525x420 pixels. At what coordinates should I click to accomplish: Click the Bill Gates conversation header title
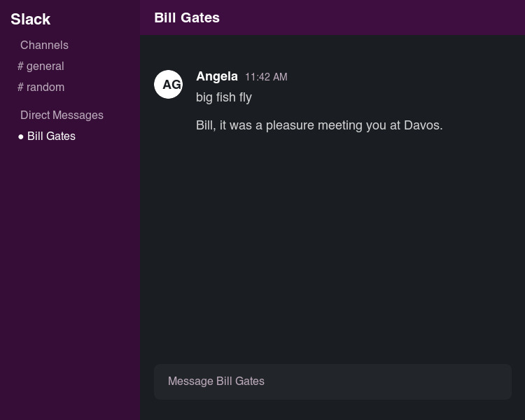tap(187, 17)
